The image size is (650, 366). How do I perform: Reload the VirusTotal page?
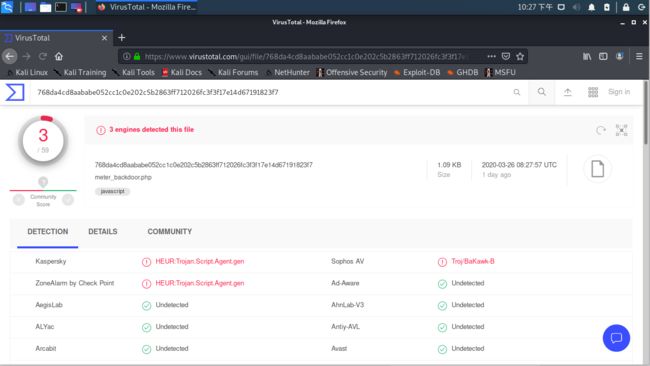tap(42, 56)
